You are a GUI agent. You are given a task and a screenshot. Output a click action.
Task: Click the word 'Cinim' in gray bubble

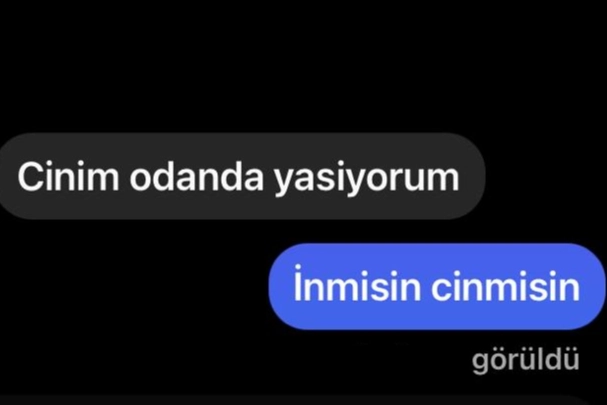(x=68, y=176)
